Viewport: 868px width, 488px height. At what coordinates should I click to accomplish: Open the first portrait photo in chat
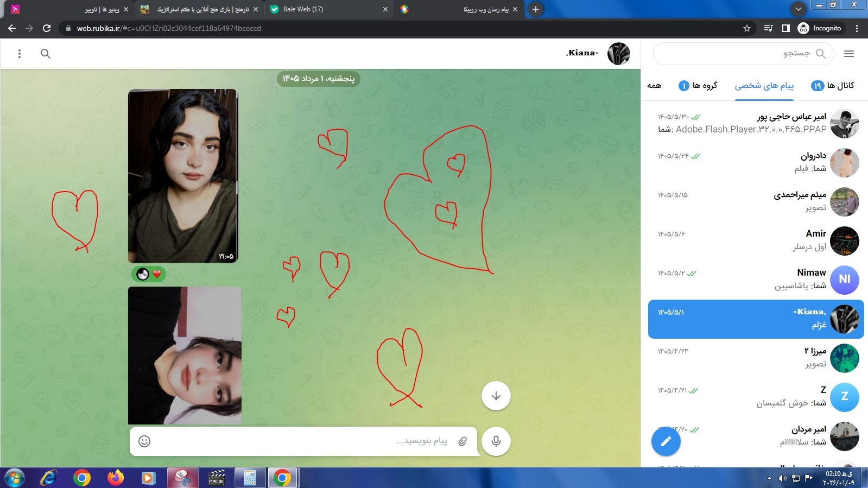[183, 176]
